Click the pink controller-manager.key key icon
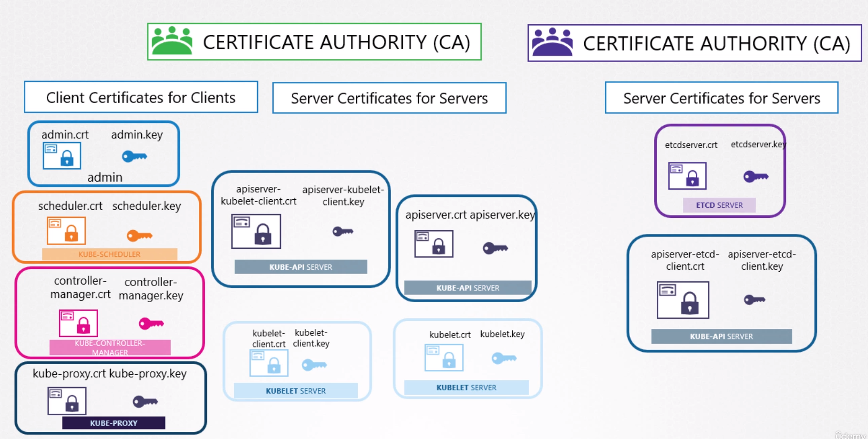The width and height of the screenshot is (868, 439). (x=151, y=324)
